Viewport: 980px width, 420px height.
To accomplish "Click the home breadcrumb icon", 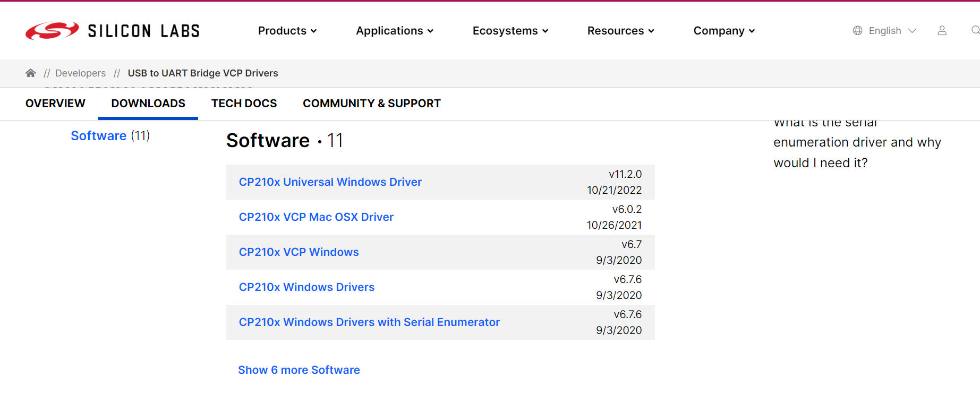I will coord(31,73).
